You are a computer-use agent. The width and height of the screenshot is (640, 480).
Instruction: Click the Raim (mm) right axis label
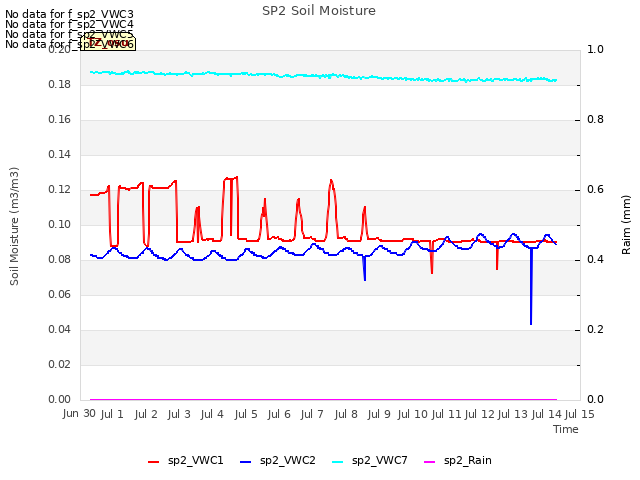tap(626, 225)
